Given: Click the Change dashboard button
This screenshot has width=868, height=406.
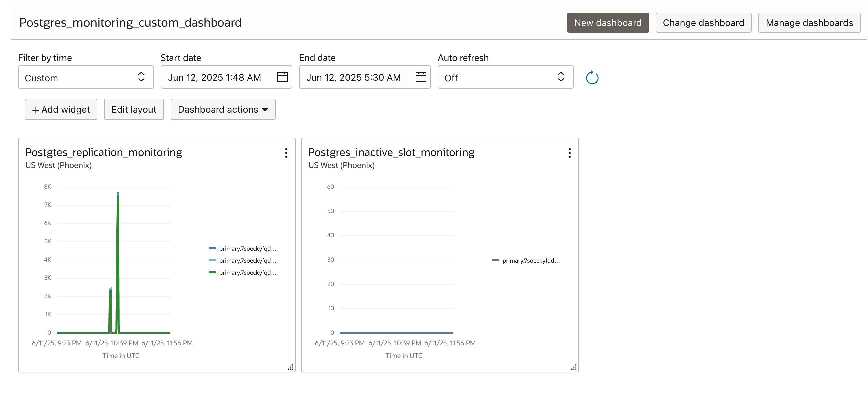Looking at the screenshot, I should (703, 23).
